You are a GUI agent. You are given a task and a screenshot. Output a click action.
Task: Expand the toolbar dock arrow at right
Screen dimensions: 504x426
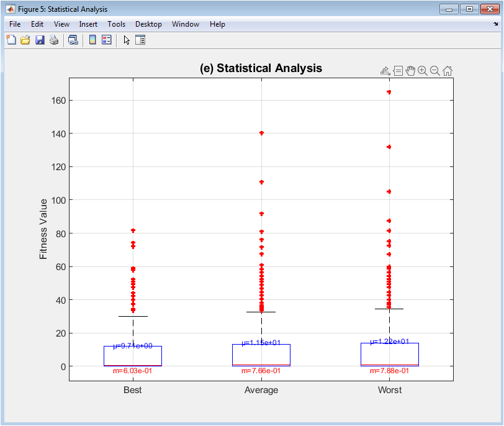496,24
